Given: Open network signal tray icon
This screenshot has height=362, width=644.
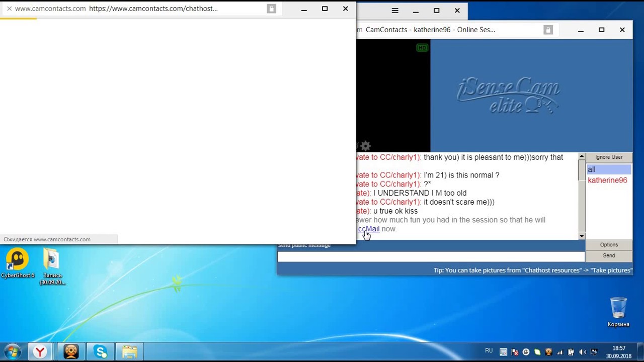Looking at the screenshot, I should [x=559, y=352].
